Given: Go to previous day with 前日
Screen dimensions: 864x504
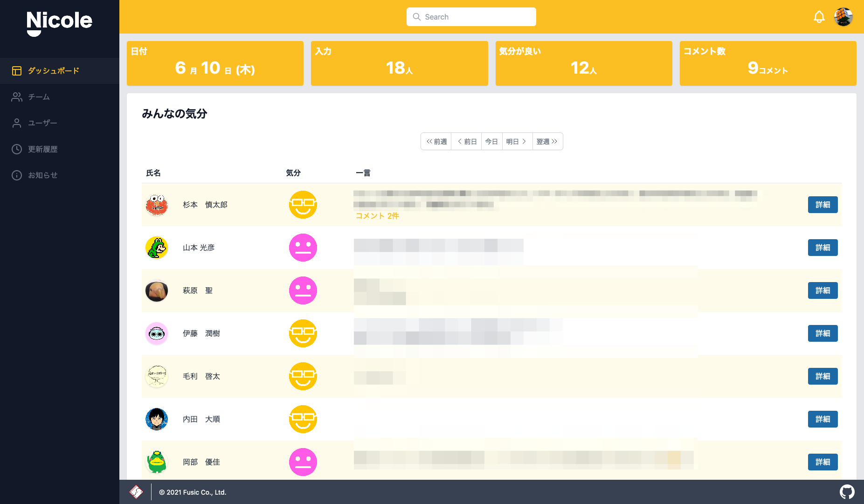Looking at the screenshot, I should pos(467,142).
